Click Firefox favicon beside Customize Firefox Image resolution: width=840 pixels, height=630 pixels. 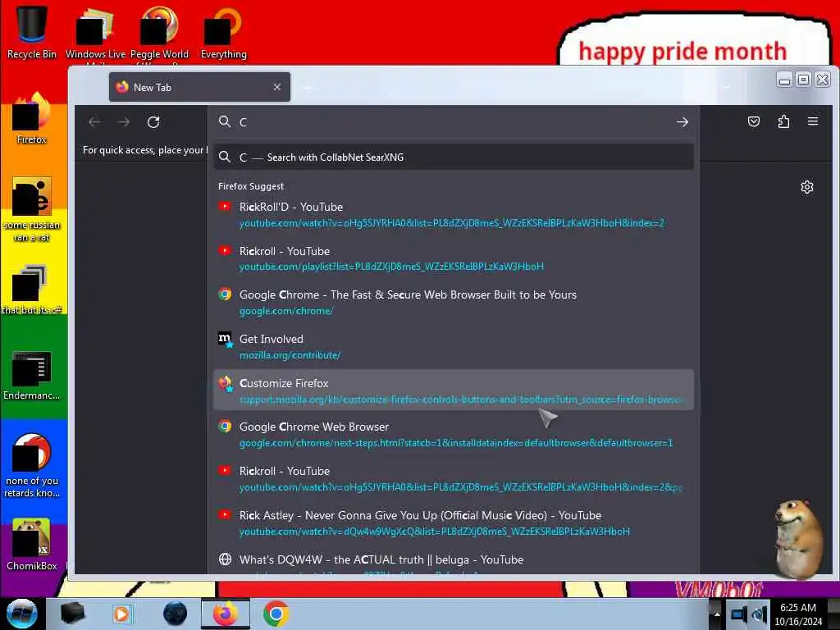(225, 383)
